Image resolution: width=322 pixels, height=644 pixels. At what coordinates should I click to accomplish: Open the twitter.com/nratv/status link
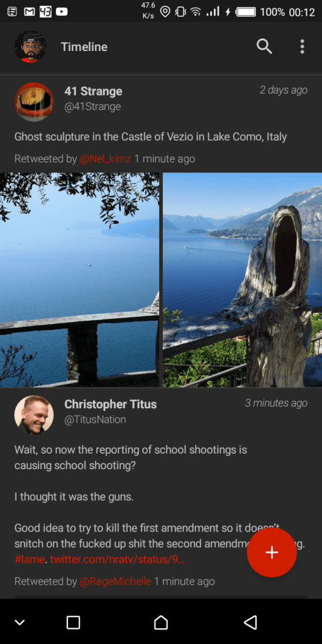point(117,559)
